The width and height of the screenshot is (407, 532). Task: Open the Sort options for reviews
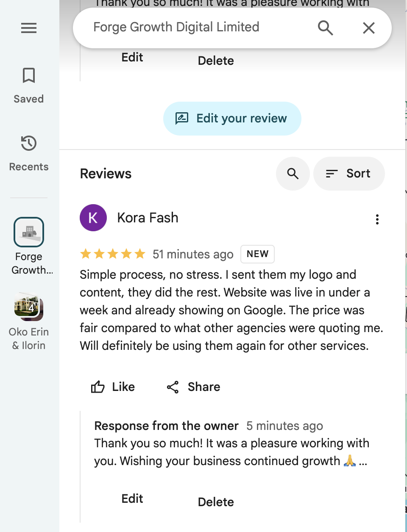pos(348,174)
